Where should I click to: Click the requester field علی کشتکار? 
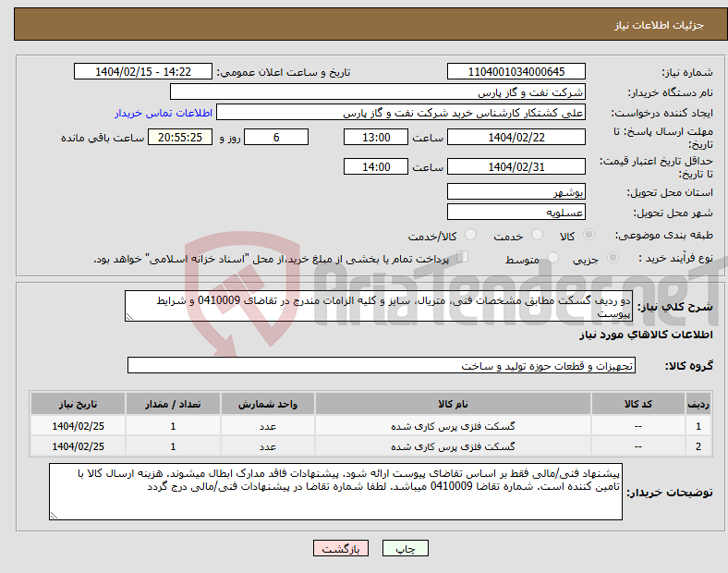click(x=401, y=113)
